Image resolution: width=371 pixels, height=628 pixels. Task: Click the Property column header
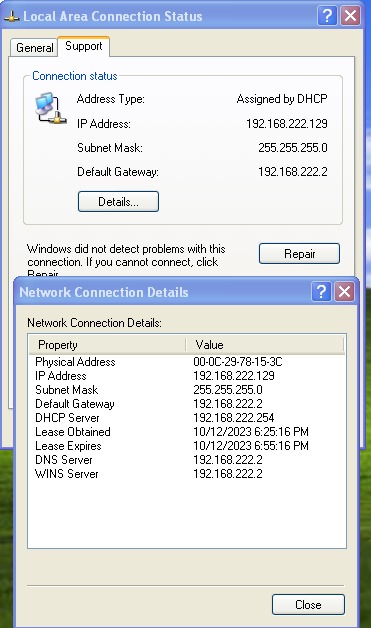coord(107,345)
